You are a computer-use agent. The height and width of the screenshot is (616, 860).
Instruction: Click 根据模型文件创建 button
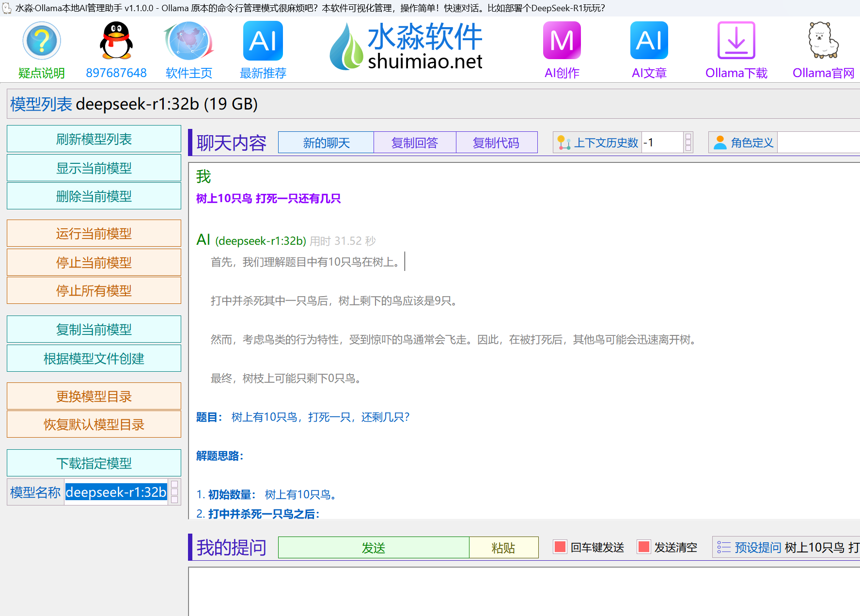coord(94,358)
